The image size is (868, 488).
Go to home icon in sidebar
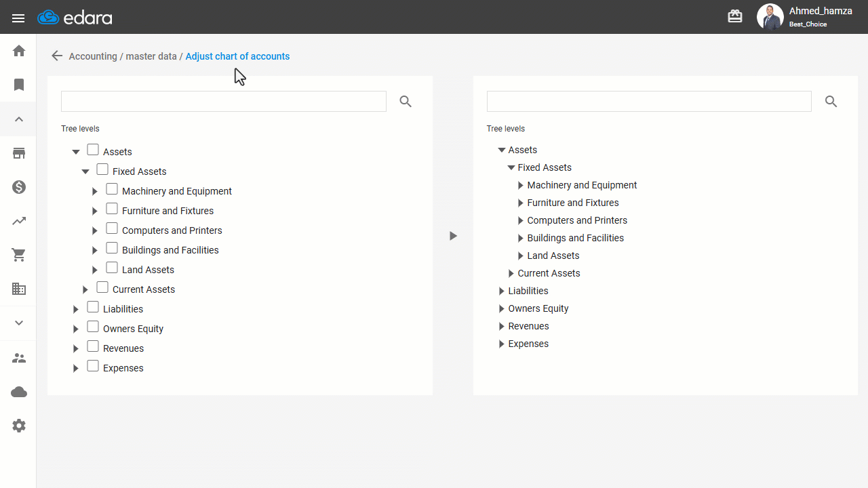tap(19, 51)
